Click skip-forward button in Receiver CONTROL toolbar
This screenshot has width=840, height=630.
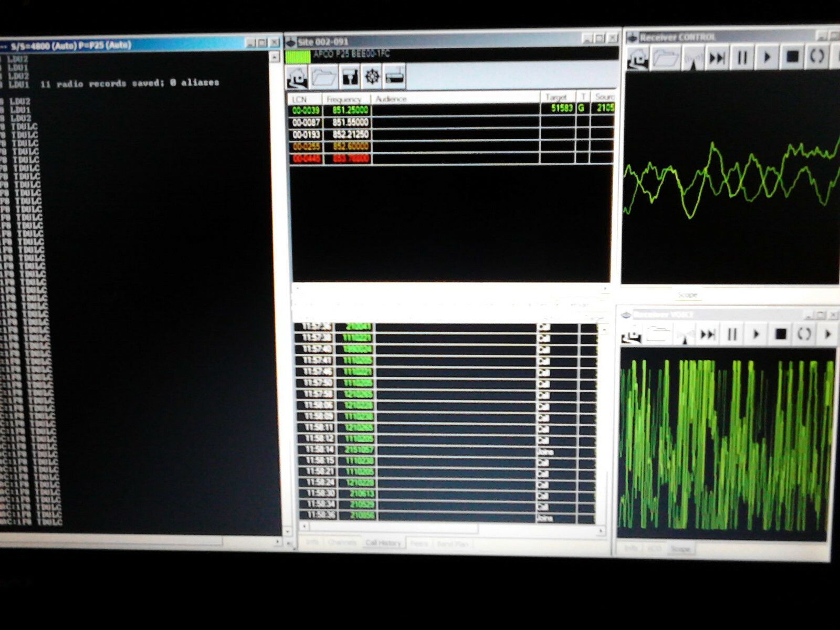(717, 57)
